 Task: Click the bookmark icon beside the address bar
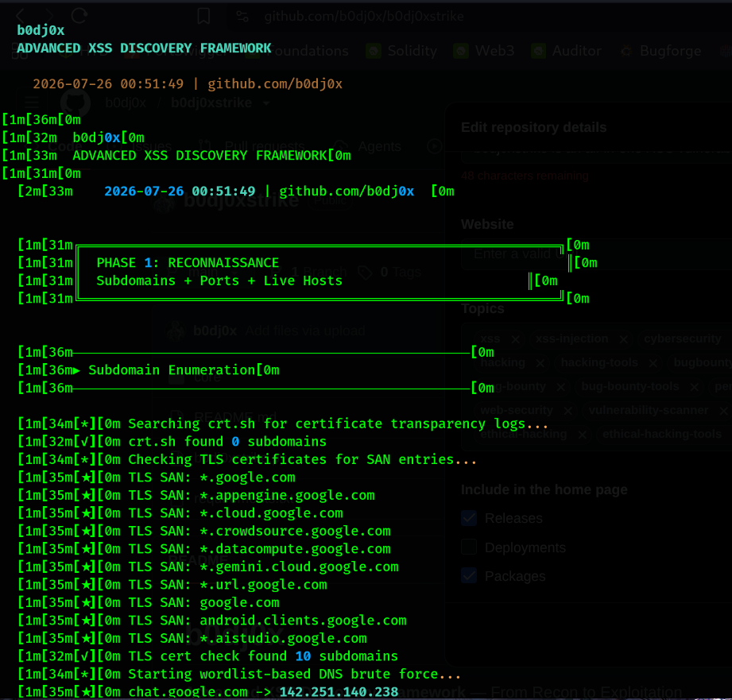pos(203,17)
